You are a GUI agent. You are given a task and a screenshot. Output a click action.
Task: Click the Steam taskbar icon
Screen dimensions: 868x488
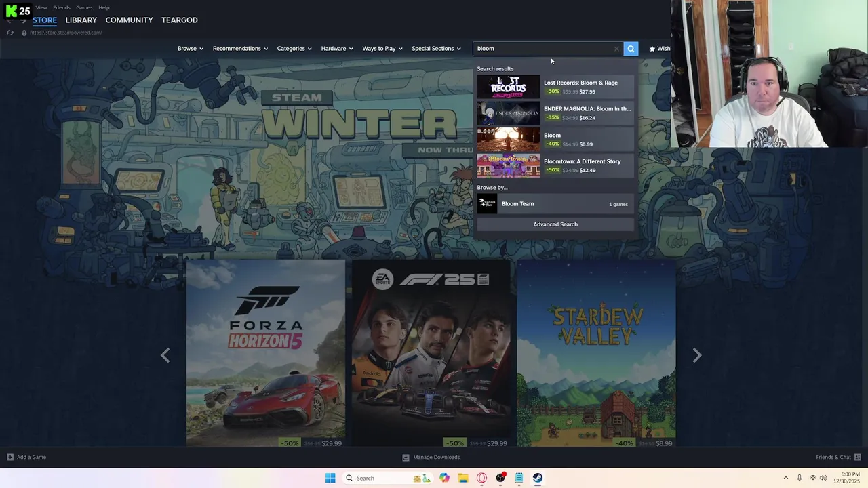(537, 478)
